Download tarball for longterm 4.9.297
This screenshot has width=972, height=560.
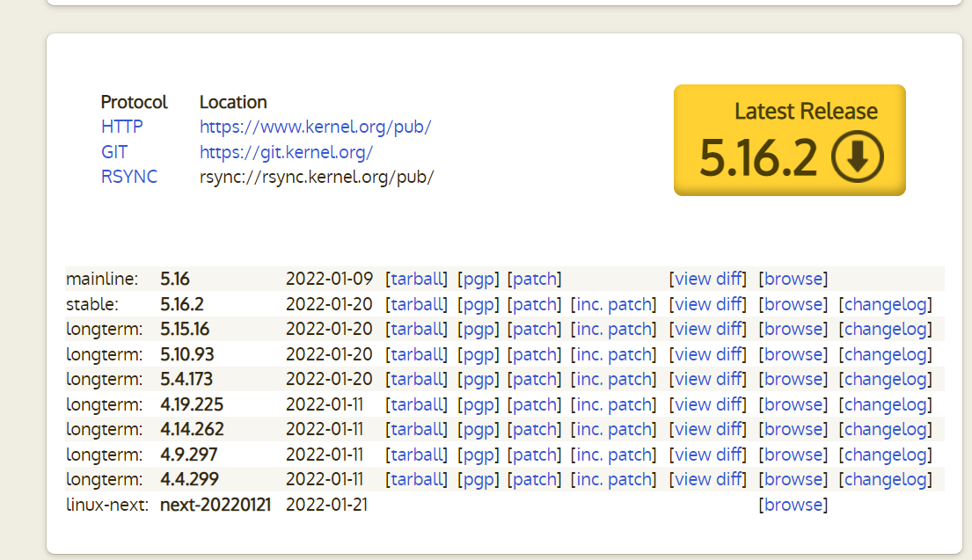coord(417,455)
